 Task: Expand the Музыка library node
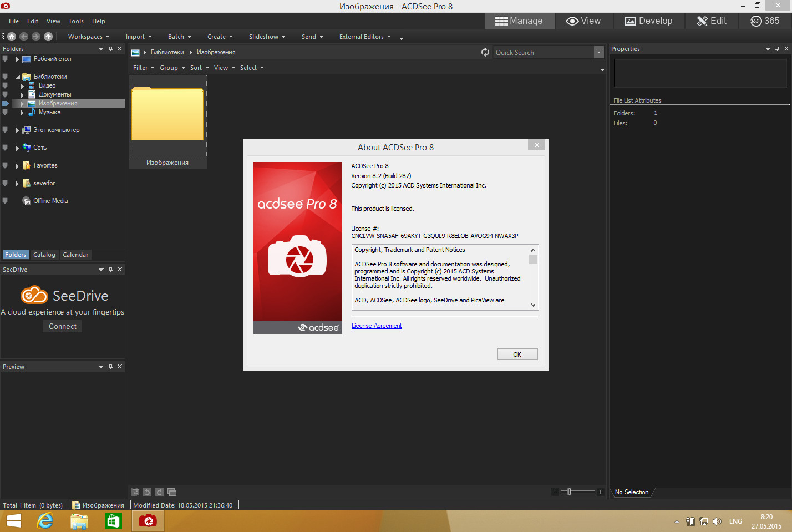(x=22, y=112)
